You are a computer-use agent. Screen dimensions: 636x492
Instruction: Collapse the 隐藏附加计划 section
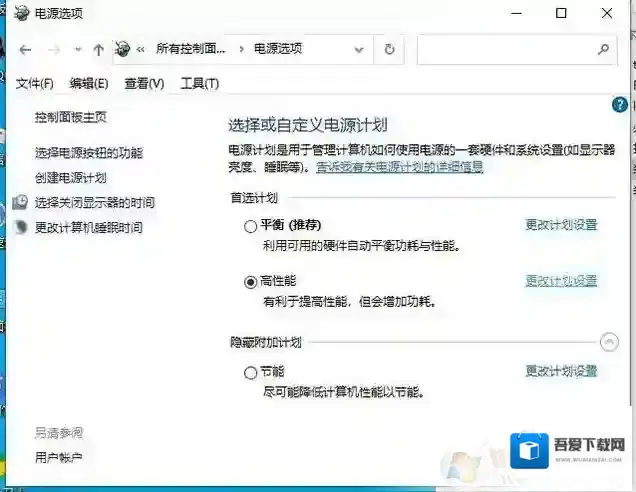pos(609,342)
